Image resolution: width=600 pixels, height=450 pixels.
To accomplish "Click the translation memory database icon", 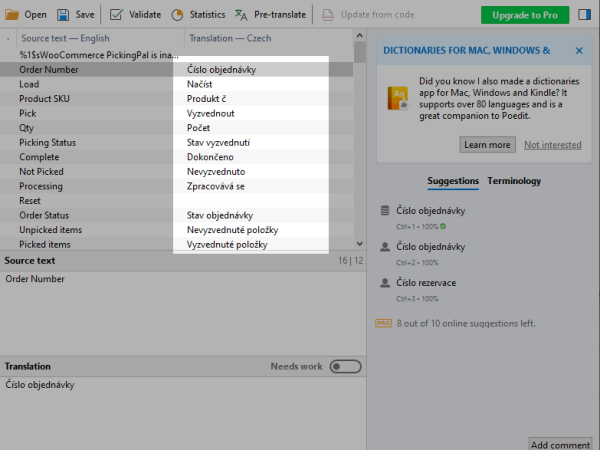I will (385, 212).
